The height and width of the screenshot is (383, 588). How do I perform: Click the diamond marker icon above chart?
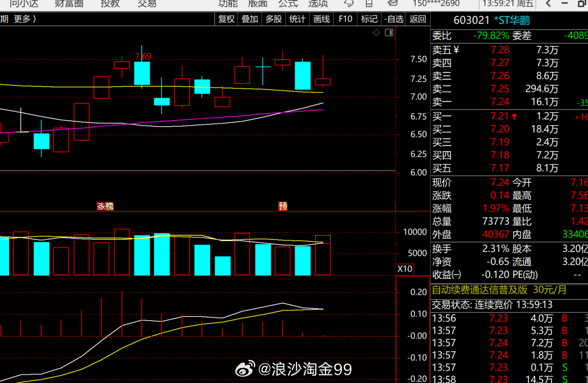377,33
